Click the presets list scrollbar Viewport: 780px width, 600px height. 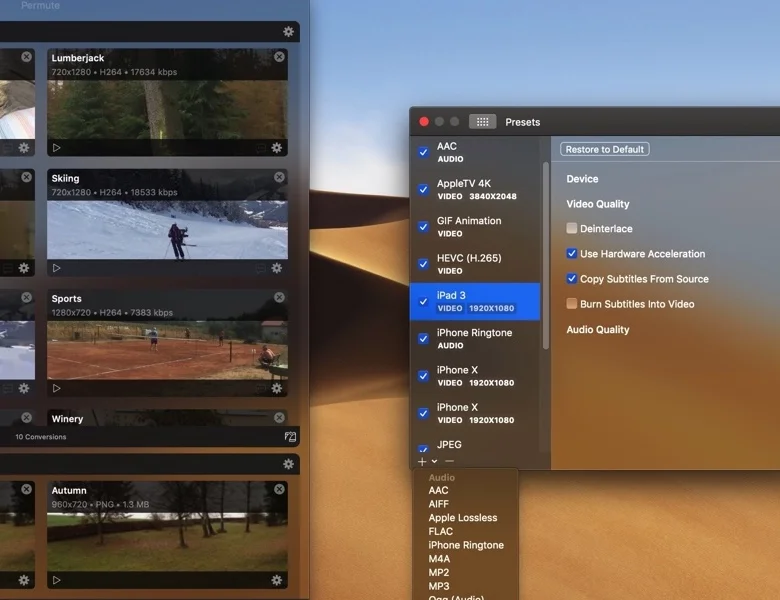click(x=546, y=256)
